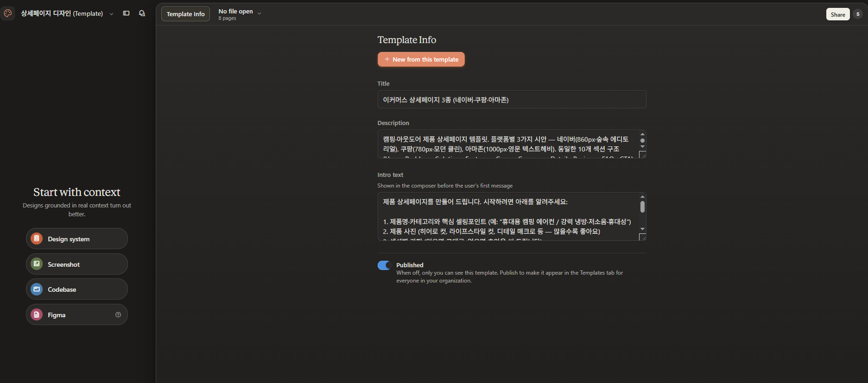Click the Description scroll up arrow
The height and width of the screenshot is (383, 868).
642,134
